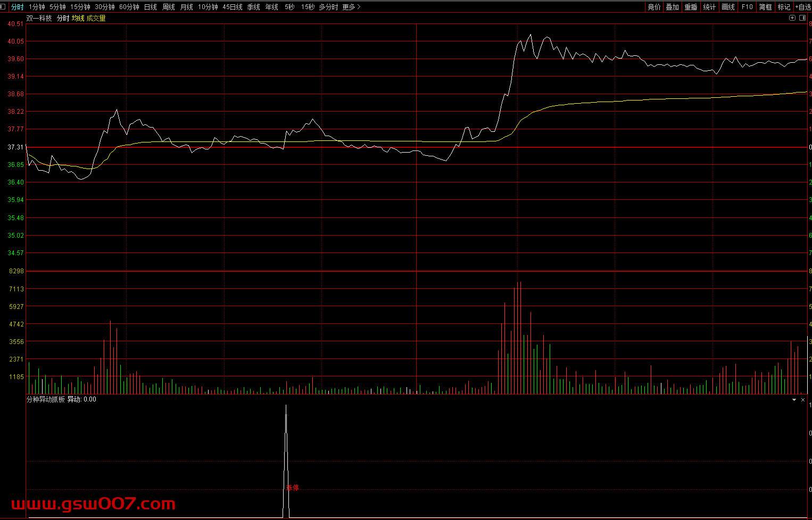Click the 叠加 overlay button

pyautogui.click(x=673, y=7)
